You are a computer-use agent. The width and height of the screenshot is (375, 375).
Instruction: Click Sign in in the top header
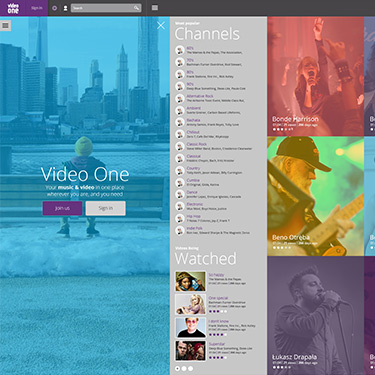(37, 8)
